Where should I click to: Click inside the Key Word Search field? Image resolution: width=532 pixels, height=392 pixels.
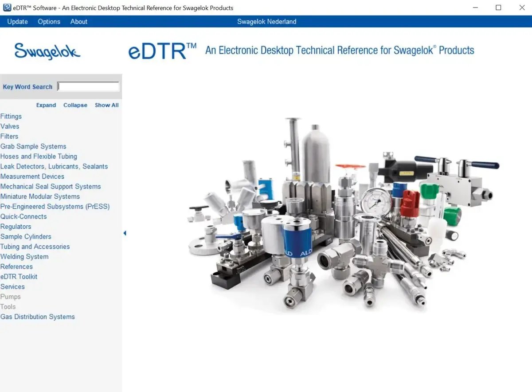point(88,86)
